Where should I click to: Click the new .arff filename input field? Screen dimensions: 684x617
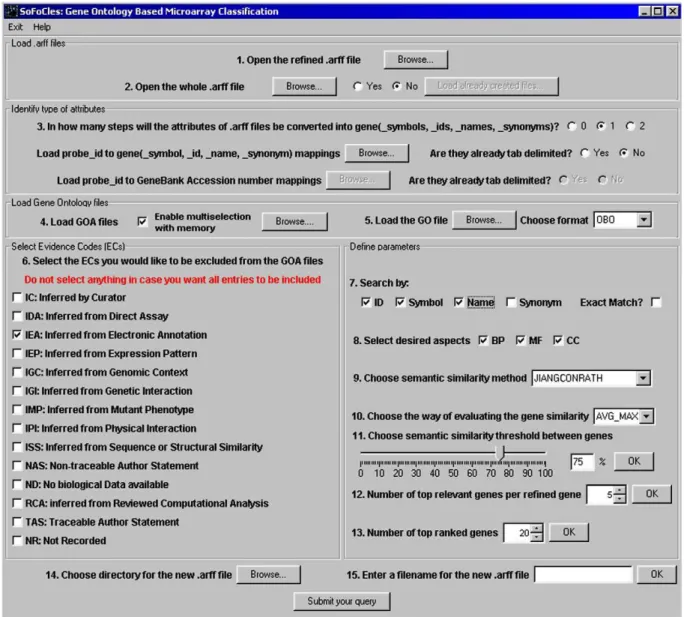(x=583, y=575)
